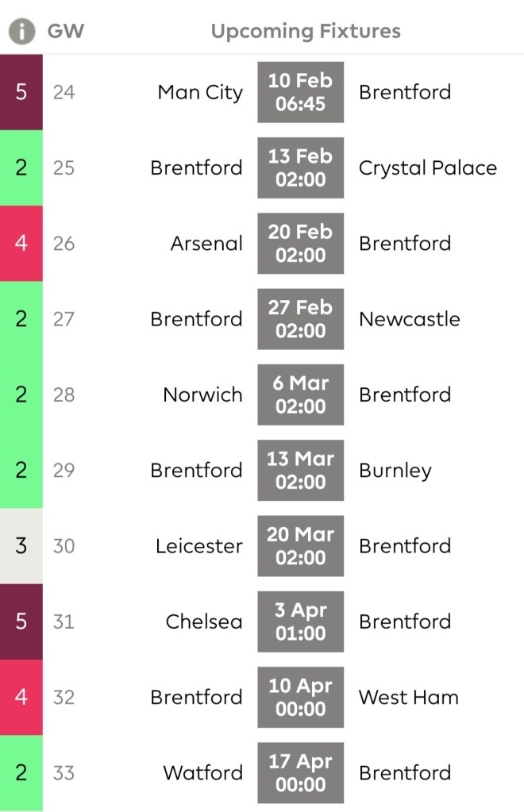Click Newcastle in gameweek 27 row

(409, 319)
